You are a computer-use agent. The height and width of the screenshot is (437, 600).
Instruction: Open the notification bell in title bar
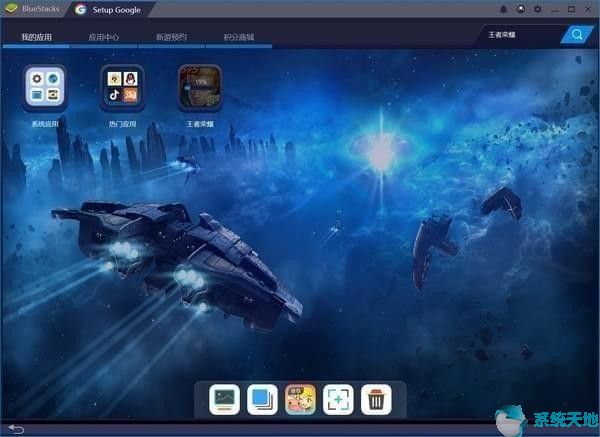tap(504, 9)
